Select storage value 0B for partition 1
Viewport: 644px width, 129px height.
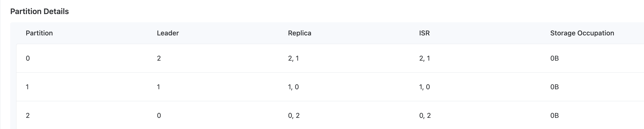(554, 87)
